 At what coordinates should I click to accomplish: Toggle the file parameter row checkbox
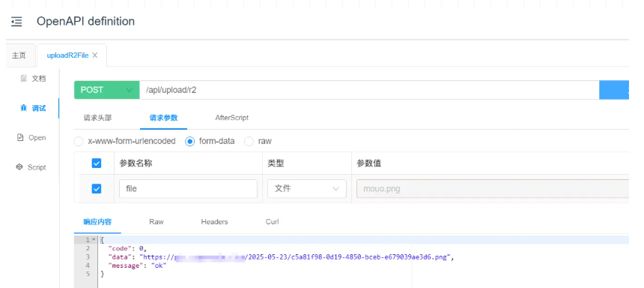point(97,189)
